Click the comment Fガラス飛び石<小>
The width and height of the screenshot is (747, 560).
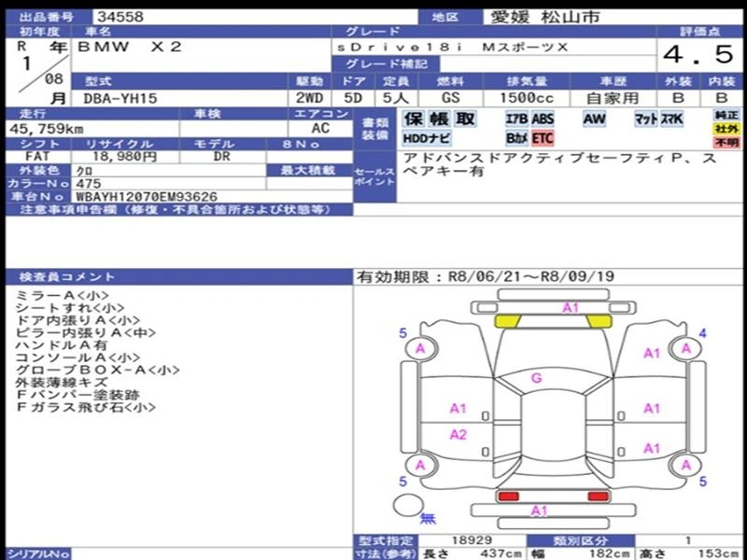[x=85, y=407]
